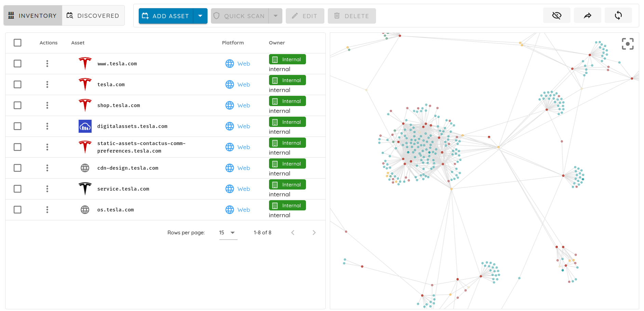Click the globe icon beside os.tesla.com
This screenshot has width=644, height=311.
pos(85,210)
